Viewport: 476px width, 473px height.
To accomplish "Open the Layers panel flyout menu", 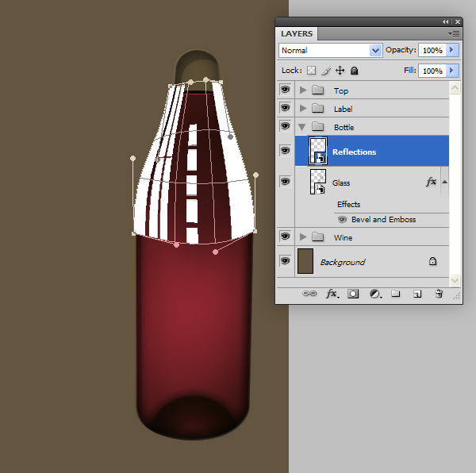I will (454, 33).
